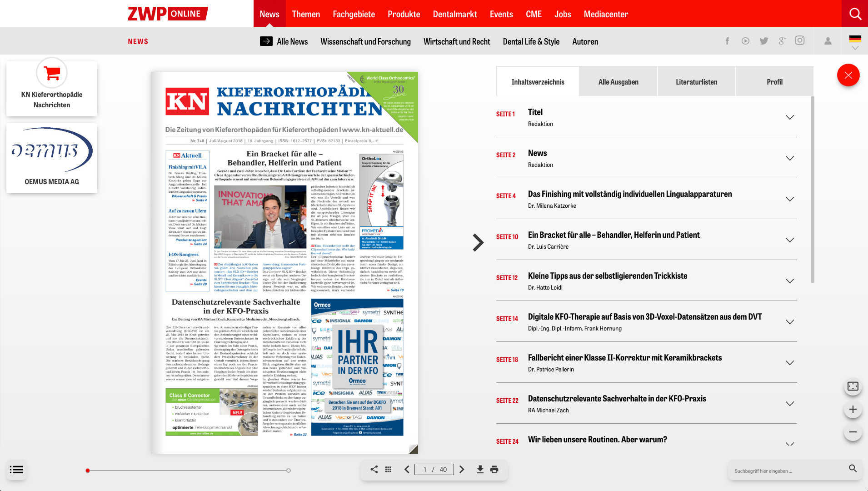Open the CME menu
The width and height of the screenshot is (868, 491).
(x=534, y=14)
